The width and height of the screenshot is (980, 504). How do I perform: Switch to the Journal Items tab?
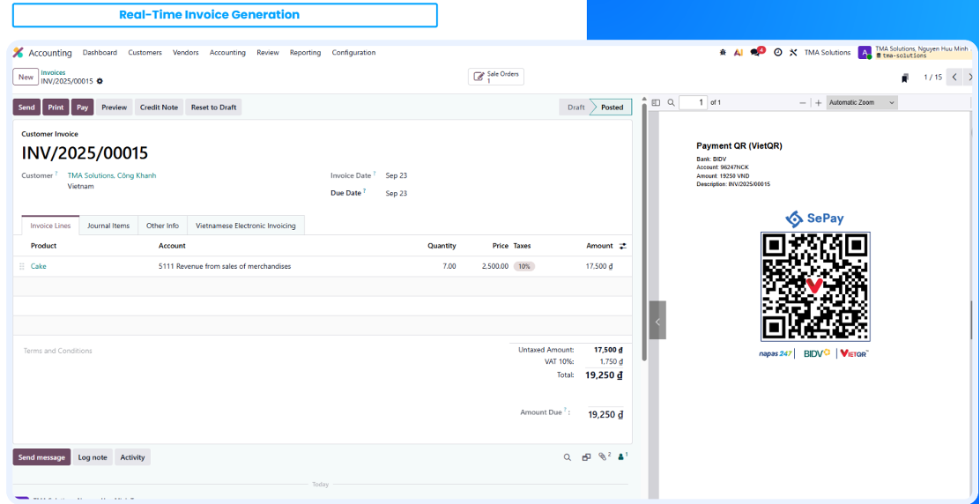(x=108, y=226)
